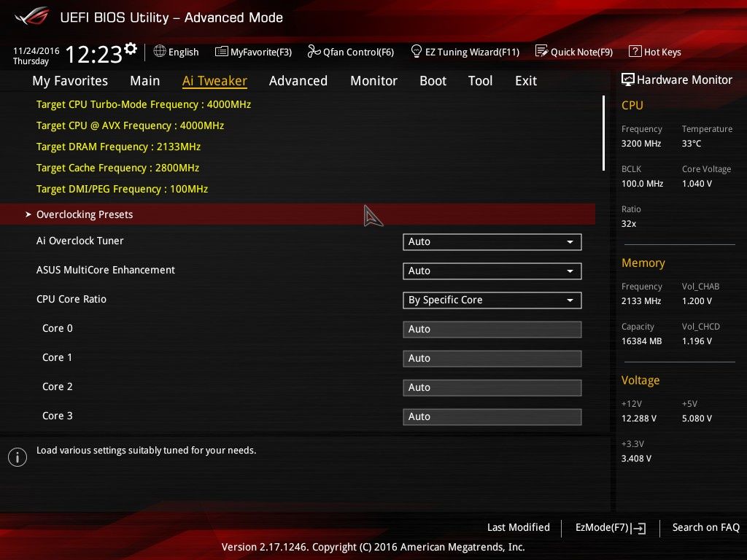The image size is (747, 560).
Task: Click Ai Overclock Tuner label
Action: [80, 241]
